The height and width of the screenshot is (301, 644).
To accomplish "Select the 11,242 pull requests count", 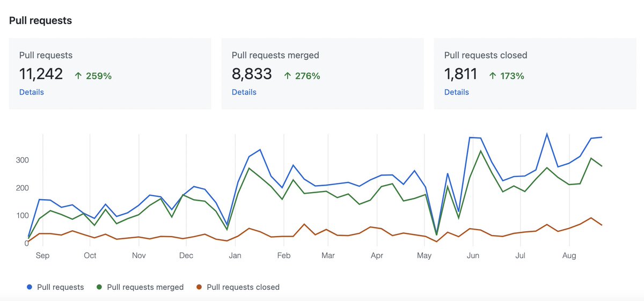I will point(41,74).
